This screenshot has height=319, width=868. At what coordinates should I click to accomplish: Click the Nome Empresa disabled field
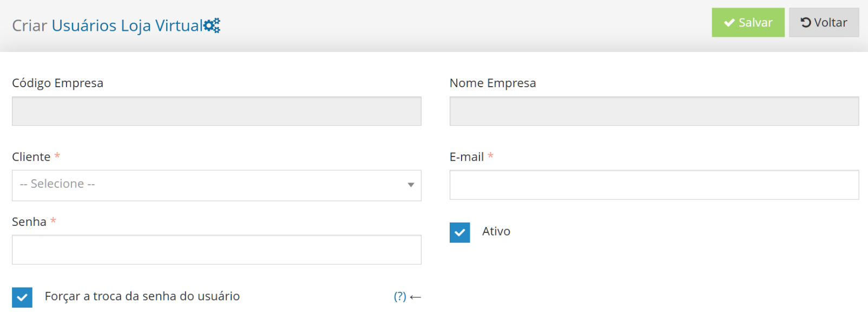coord(654,111)
